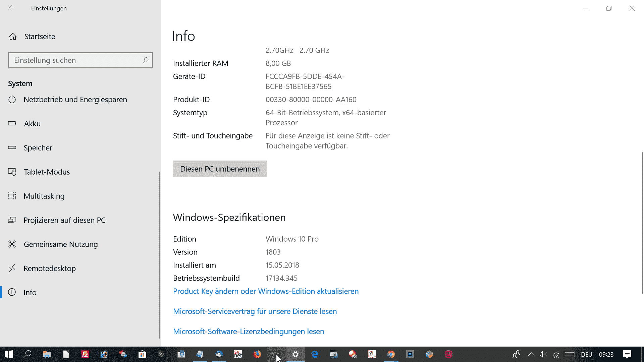Open Netzbetrieb und Energiesparen settings
This screenshot has height=362, width=644.
80,100
